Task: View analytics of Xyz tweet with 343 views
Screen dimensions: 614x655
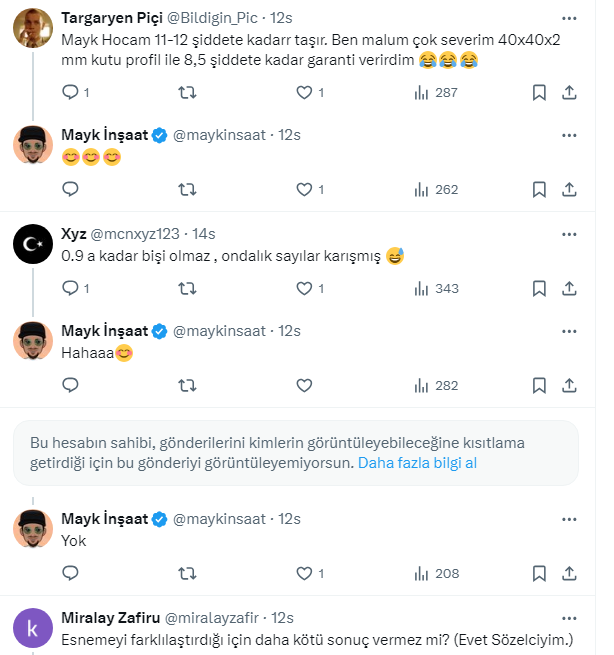Action: pyautogui.click(x=435, y=288)
